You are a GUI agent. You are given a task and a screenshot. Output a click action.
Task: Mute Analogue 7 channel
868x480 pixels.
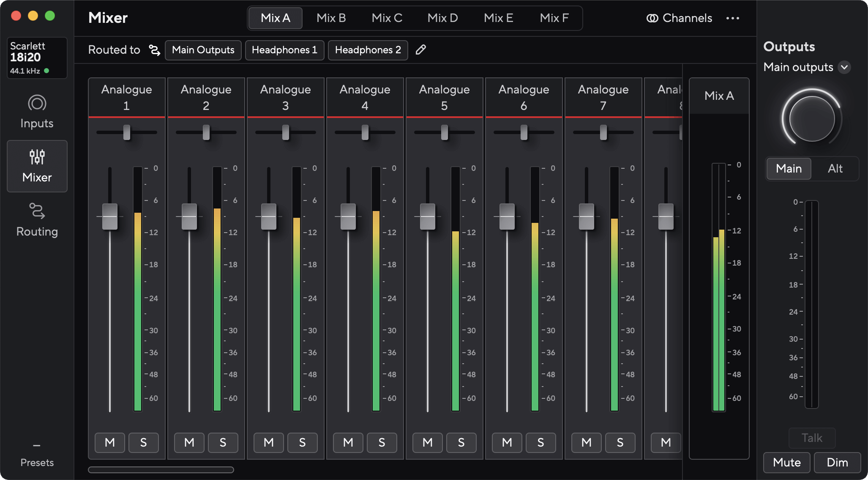pos(587,443)
